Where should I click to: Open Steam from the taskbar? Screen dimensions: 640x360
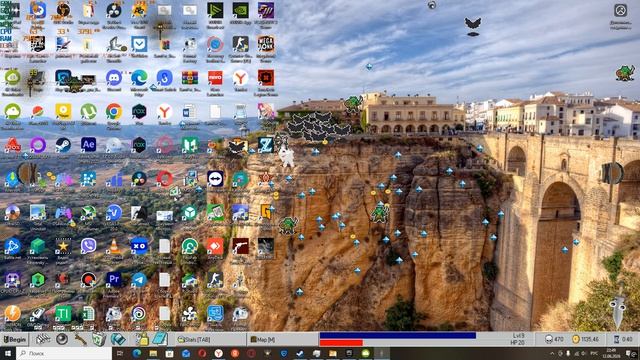(x=300, y=353)
